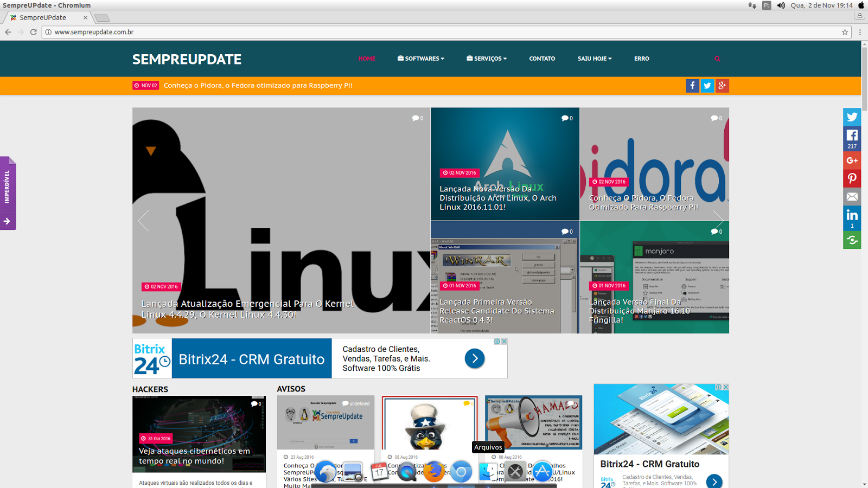The image size is (868, 488).
Task: Share on LinkedIn from side bar
Action: click(852, 219)
